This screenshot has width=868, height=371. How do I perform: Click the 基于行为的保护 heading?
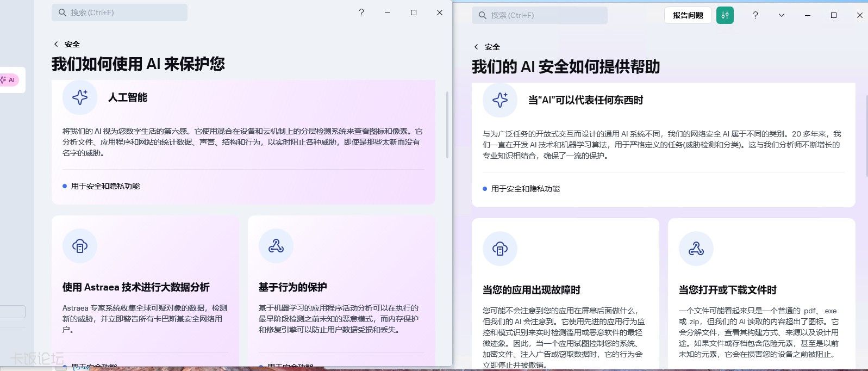point(293,287)
